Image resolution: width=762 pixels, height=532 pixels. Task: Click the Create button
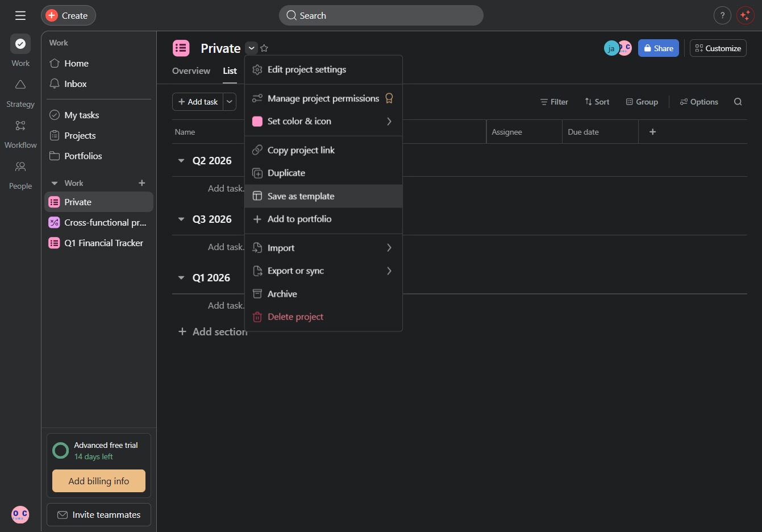68,15
